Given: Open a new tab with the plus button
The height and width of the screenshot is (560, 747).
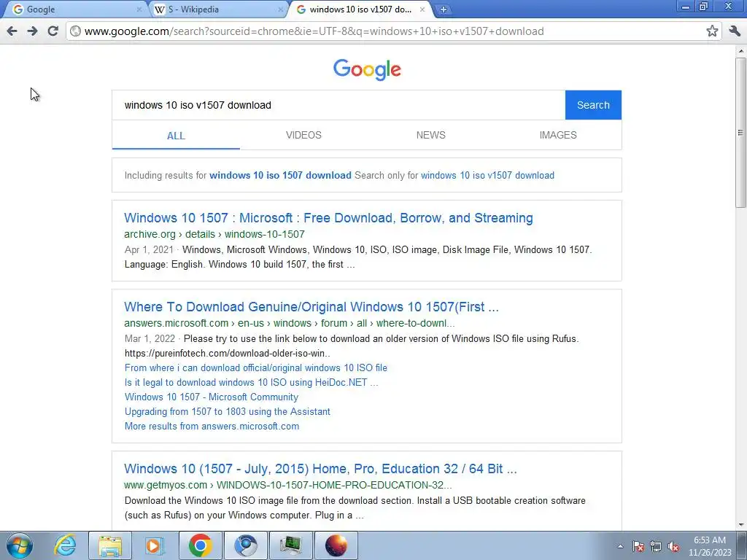Looking at the screenshot, I should tap(443, 9).
